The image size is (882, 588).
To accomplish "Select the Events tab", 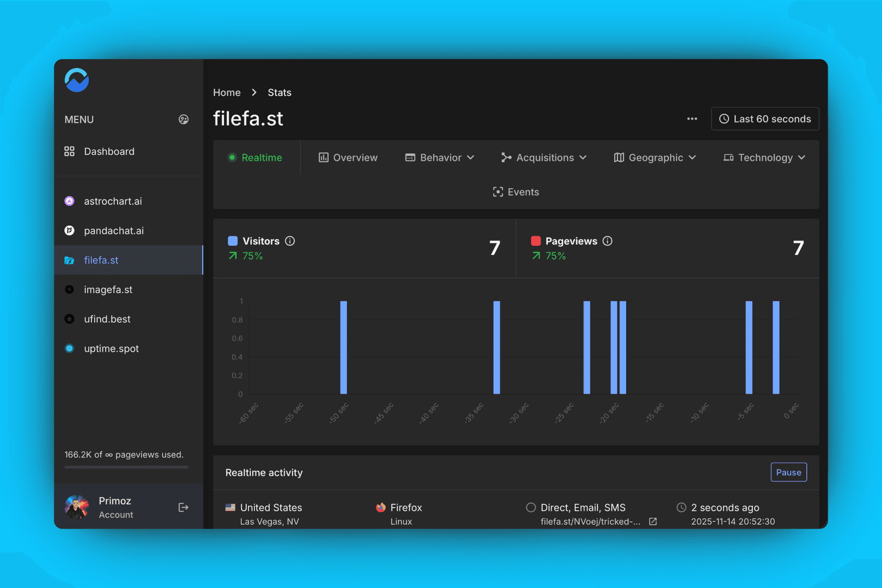I will point(515,192).
